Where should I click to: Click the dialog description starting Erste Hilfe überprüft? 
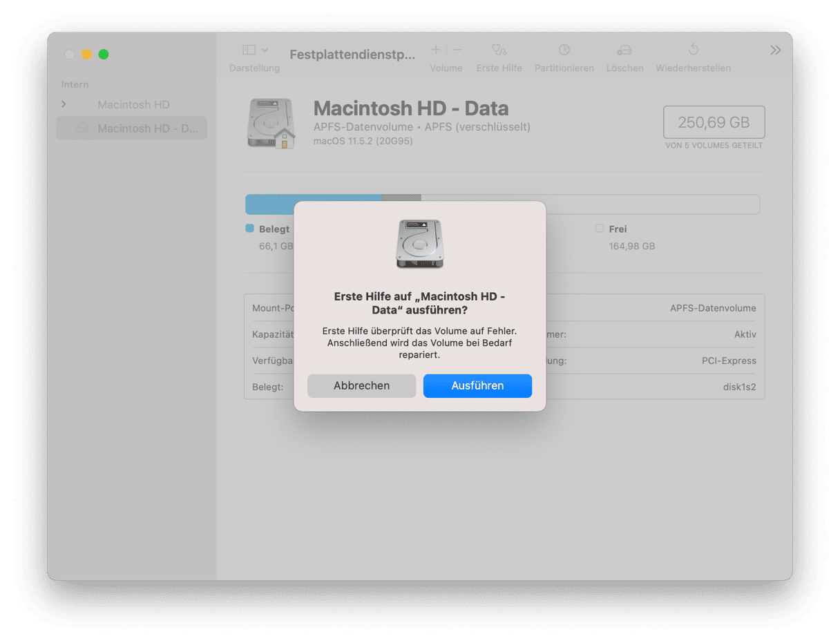(420, 343)
